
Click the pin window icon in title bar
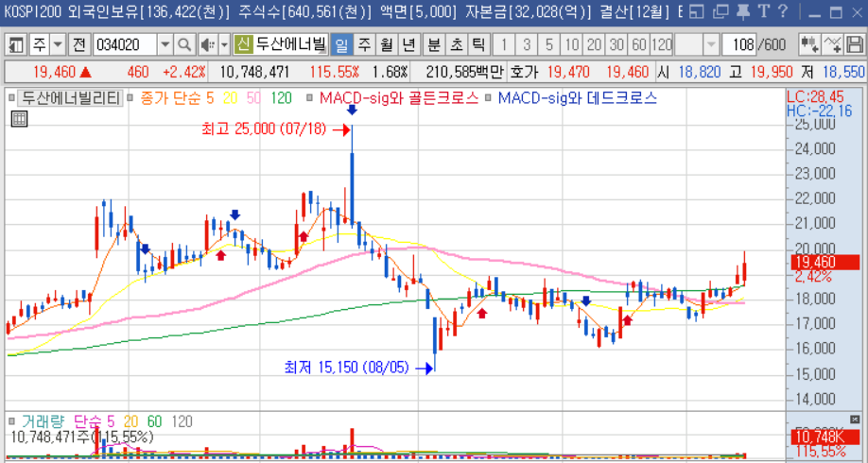coord(742,13)
